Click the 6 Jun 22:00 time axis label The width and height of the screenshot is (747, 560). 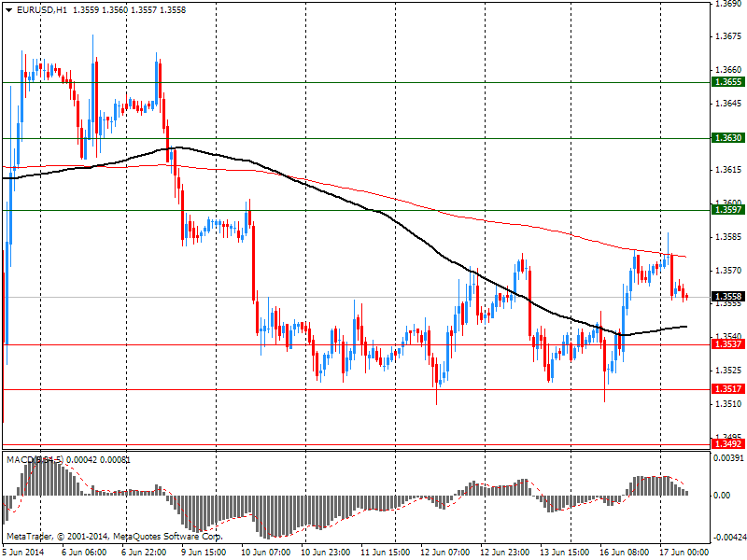click(x=144, y=553)
